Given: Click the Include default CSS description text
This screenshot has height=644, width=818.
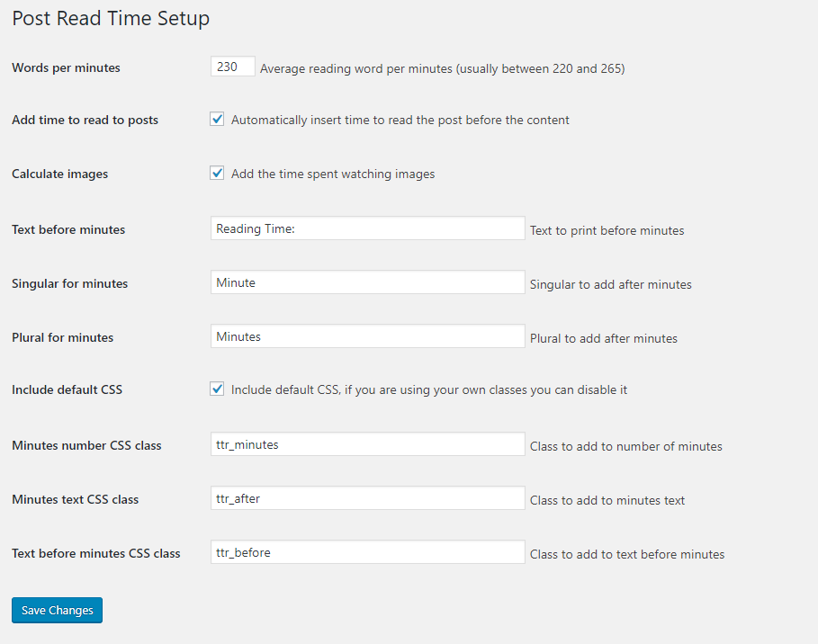Looking at the screenshot, I should click(429, 390).
